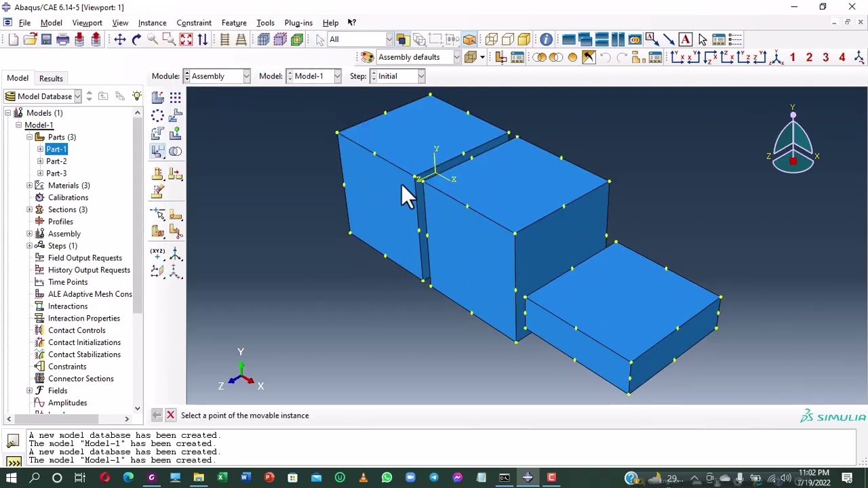
Task: Click the Previous arrow in prompt area
Action: (157, 415)
